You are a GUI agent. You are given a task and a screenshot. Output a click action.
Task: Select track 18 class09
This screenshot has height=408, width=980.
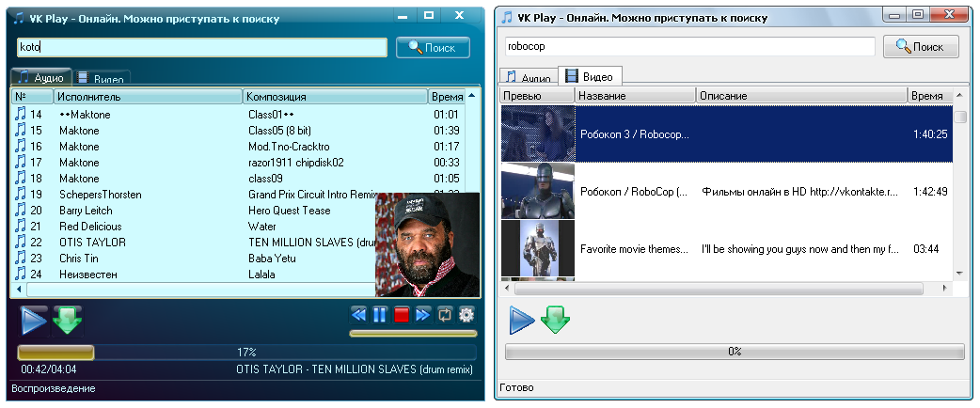pos(238,179)
